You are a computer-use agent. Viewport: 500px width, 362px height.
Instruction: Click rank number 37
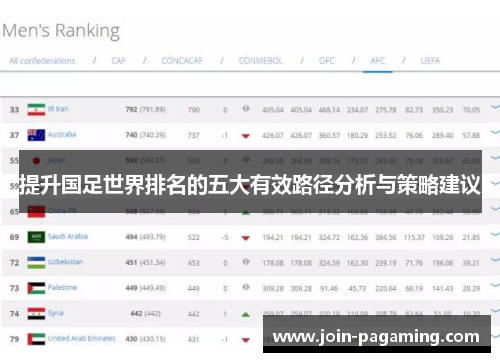14,135
